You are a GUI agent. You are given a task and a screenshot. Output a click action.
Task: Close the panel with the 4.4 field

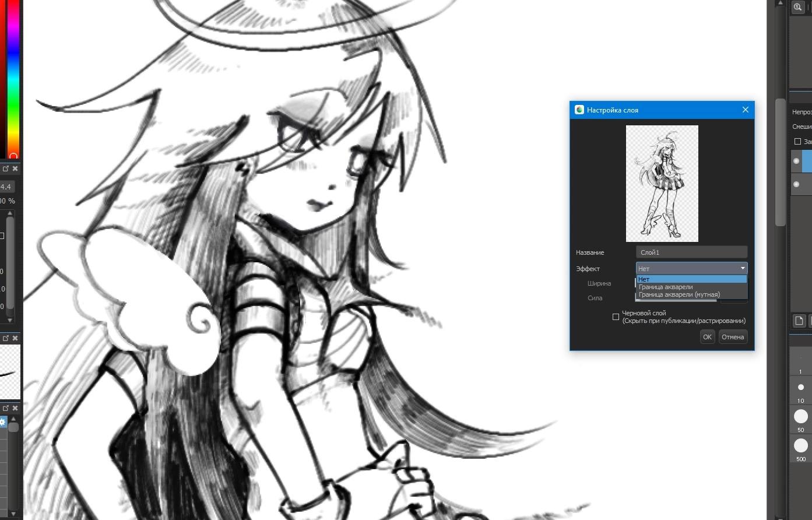(x=15, y=168)
